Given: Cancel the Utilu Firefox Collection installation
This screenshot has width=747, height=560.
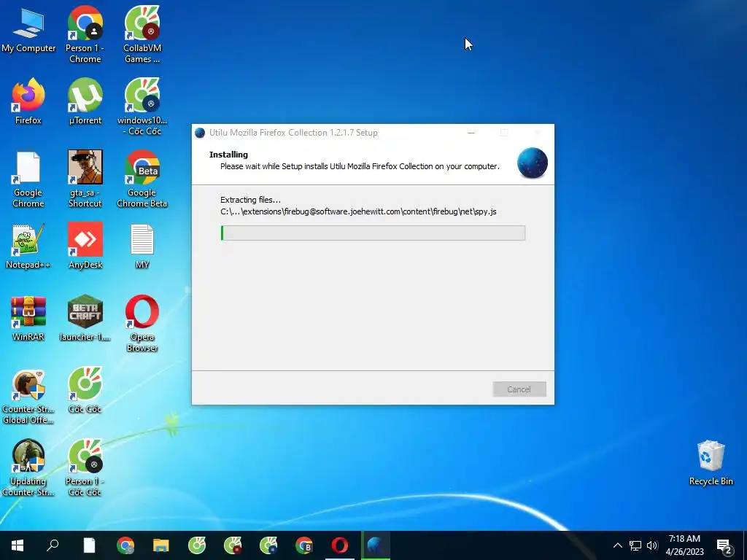Looking at the screenshot, I should tap(519, 389).
